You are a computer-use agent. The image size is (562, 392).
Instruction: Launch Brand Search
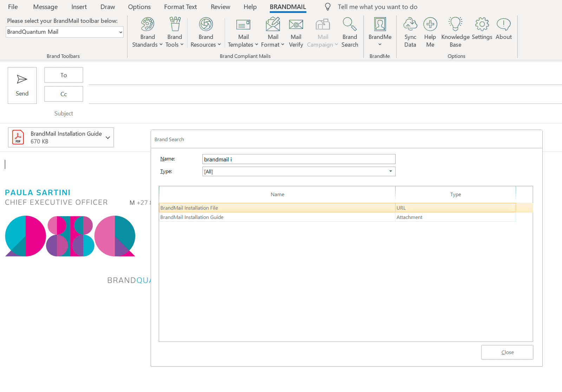coord(349,31)
